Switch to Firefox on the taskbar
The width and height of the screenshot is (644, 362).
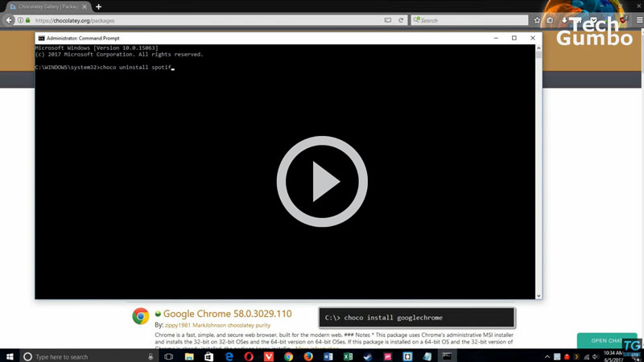click(x=308, y=356)
